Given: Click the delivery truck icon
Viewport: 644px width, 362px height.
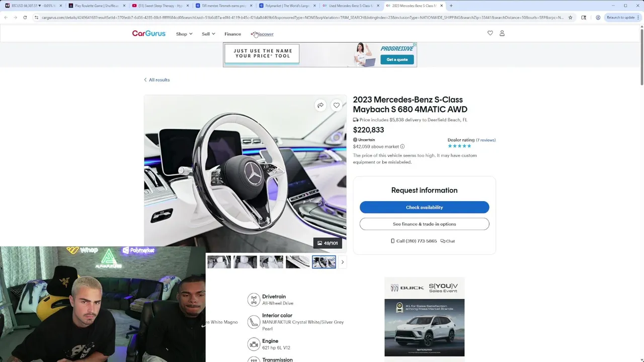Looking at the screenshot, I should coord(356,120).
